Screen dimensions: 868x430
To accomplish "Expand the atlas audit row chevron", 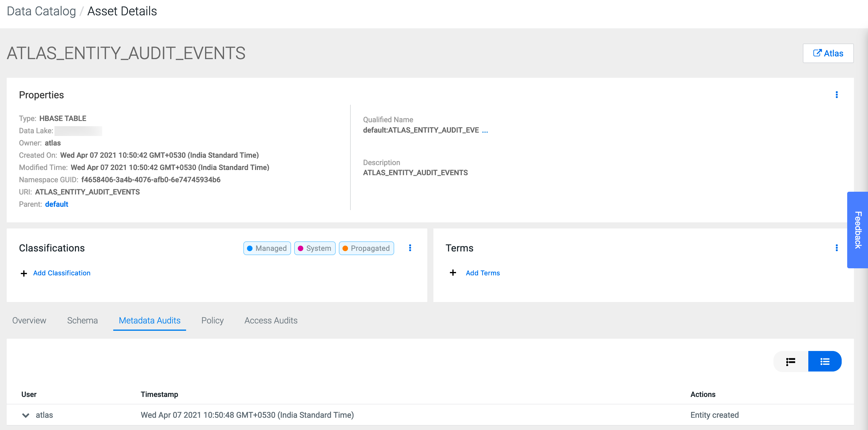I will pyautogui.click(x=26, y=415).
